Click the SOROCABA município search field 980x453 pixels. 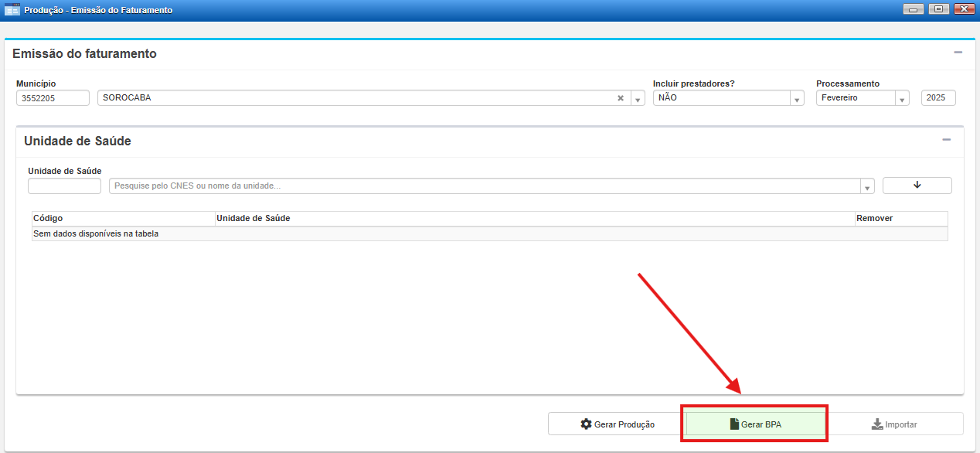(x=356, y=98)
